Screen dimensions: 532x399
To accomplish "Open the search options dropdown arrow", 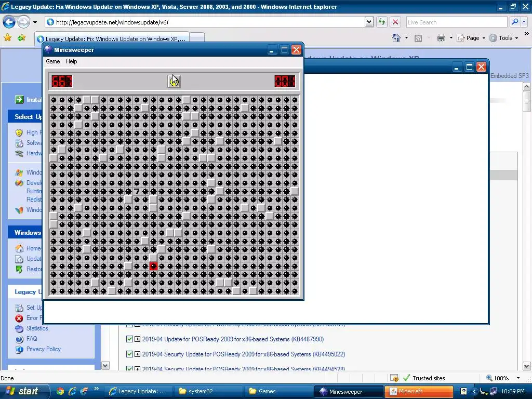I will 524,22.
